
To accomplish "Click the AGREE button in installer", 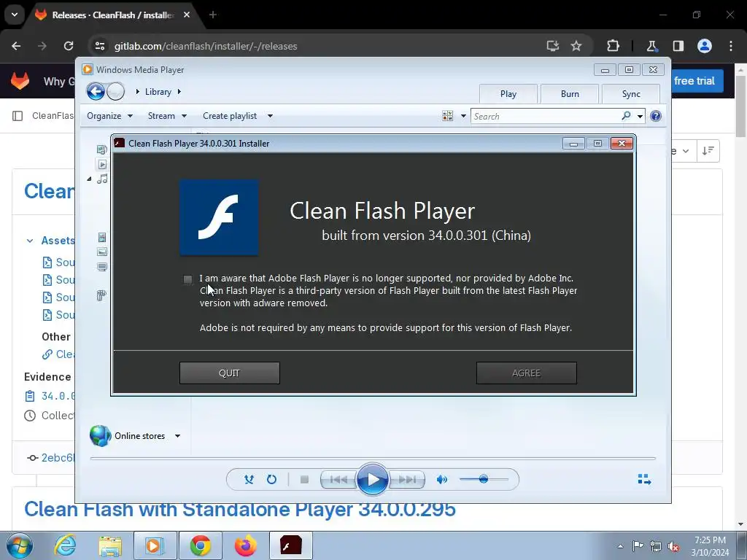I will [x=527, y=373].
